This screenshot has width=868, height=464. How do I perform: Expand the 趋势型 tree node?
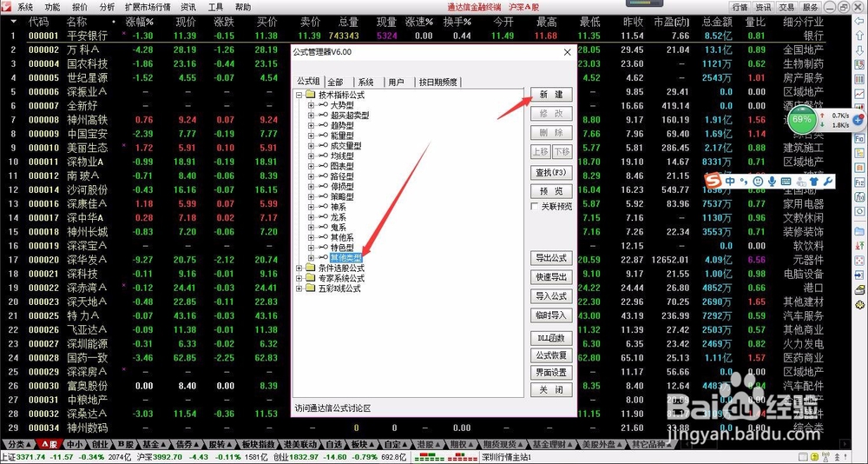pyautogui.click(x=311, y=126)
